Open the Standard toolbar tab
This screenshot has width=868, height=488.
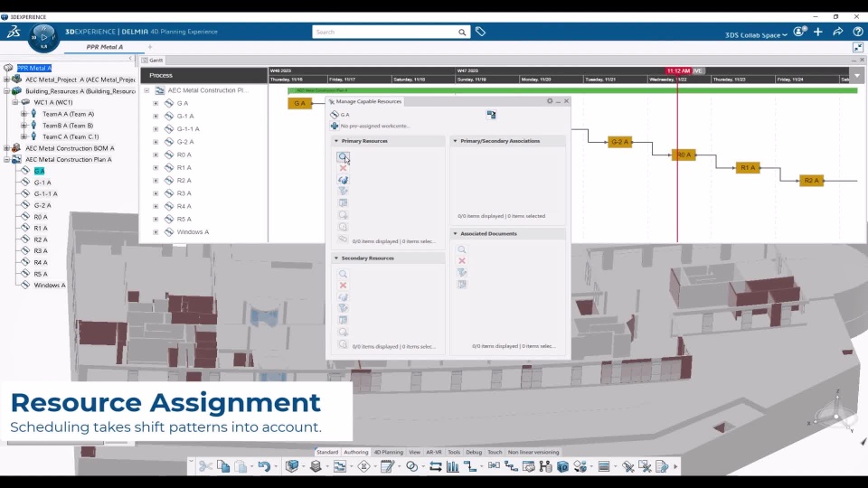(x=327, y=452)
